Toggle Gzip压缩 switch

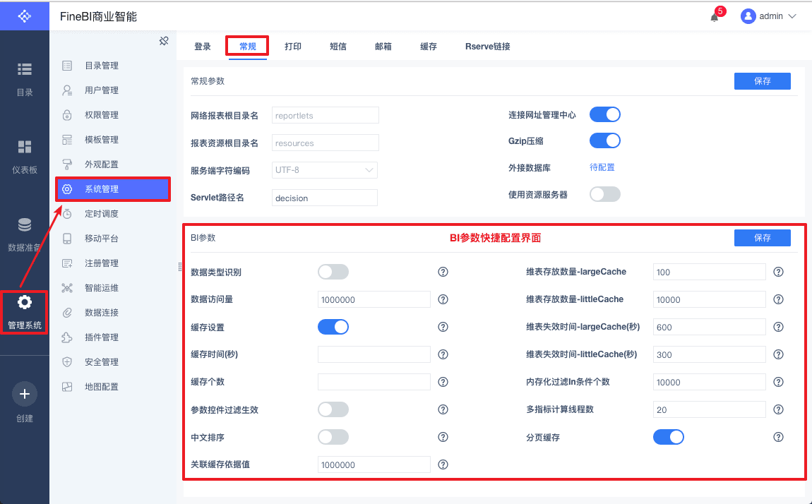[605, 140]
